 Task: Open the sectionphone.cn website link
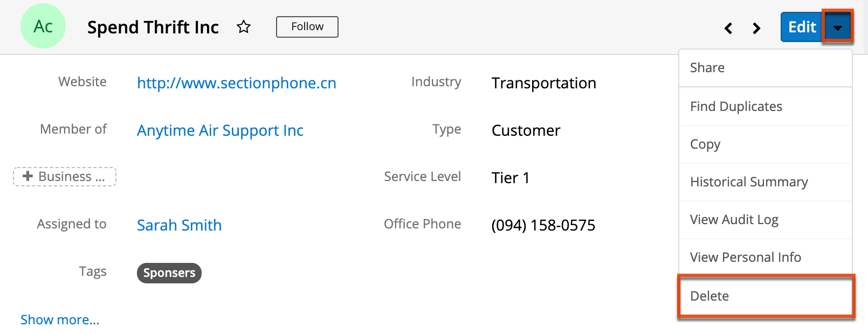tap(236, 82)
